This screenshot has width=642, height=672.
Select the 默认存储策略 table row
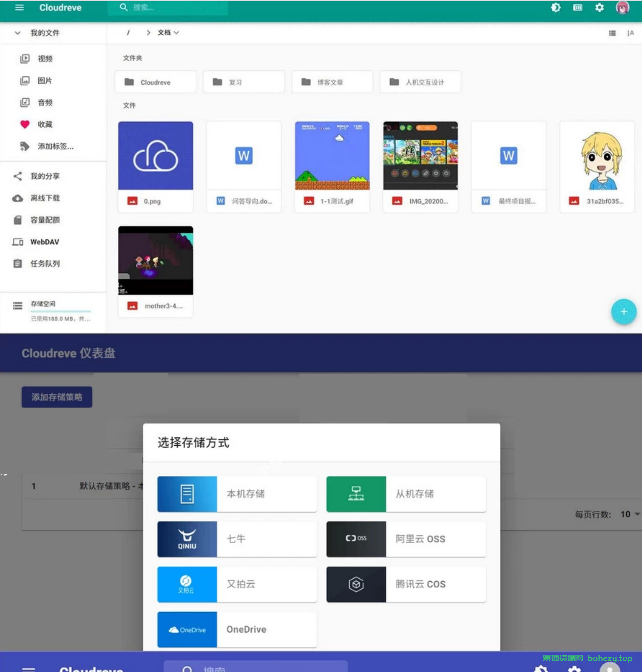(82, 486)
